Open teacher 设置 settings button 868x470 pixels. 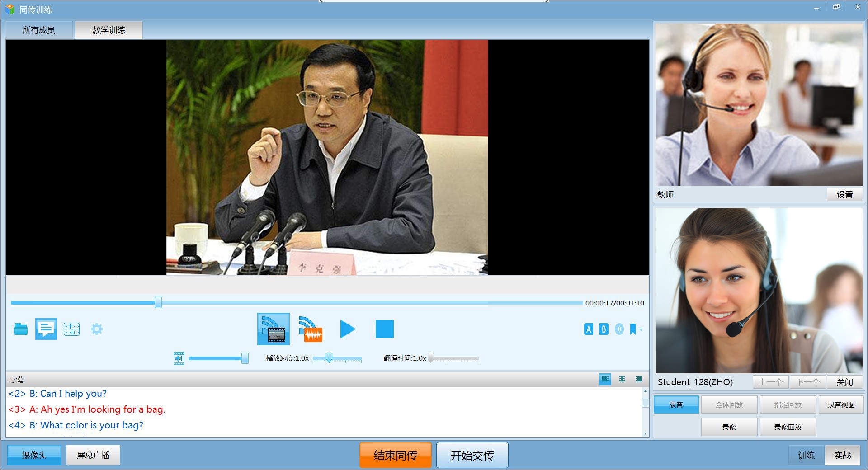coord(844,195)
